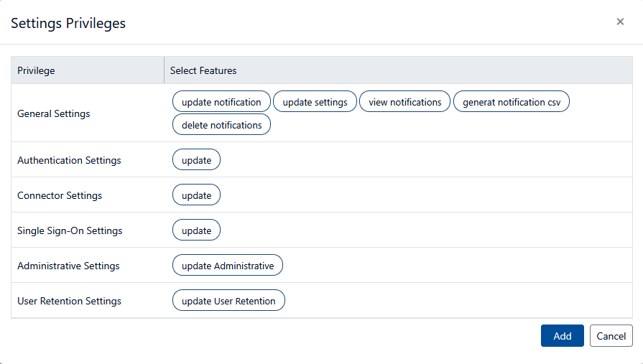Close the Settings Privileges dialog

pyautogui.click(x=620, y=22)
